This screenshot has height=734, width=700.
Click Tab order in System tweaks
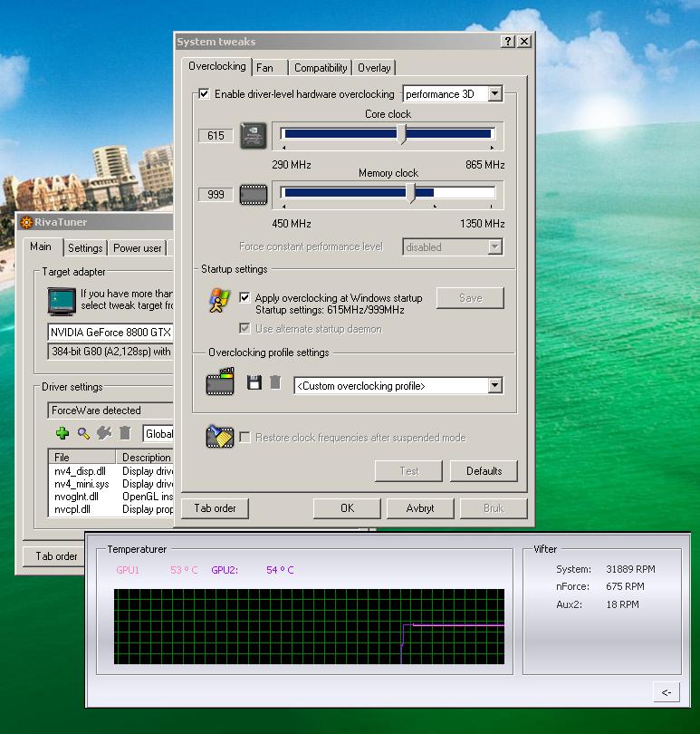tap(215, 508)
